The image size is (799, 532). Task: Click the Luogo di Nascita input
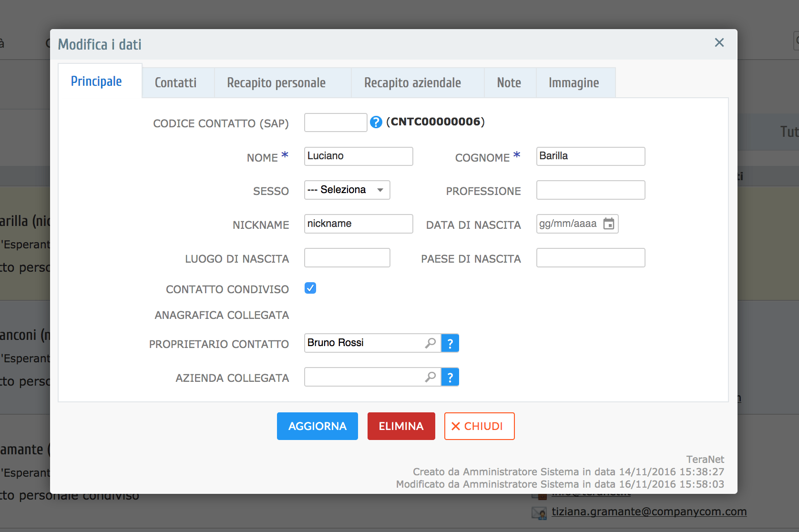coord(347,257)
